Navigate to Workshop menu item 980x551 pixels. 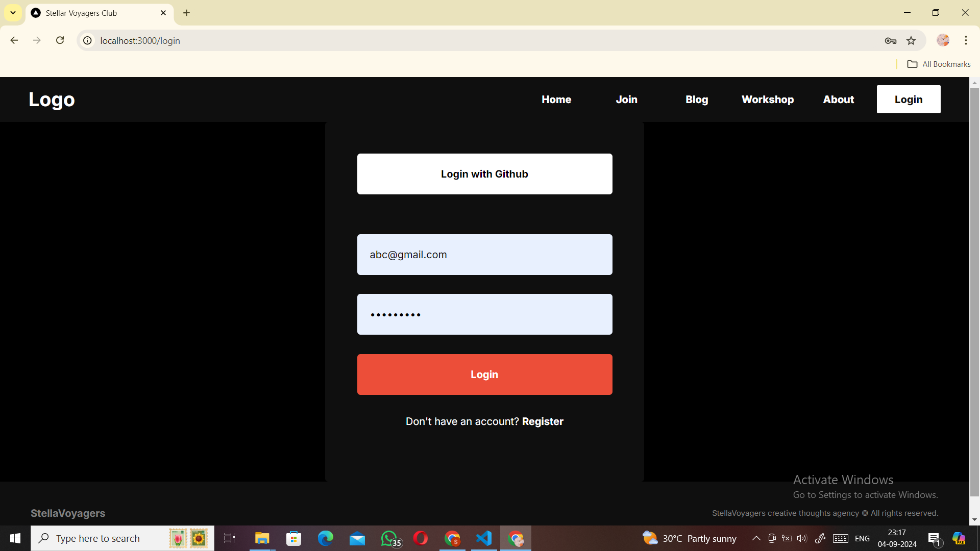click(x=768, y=99)
